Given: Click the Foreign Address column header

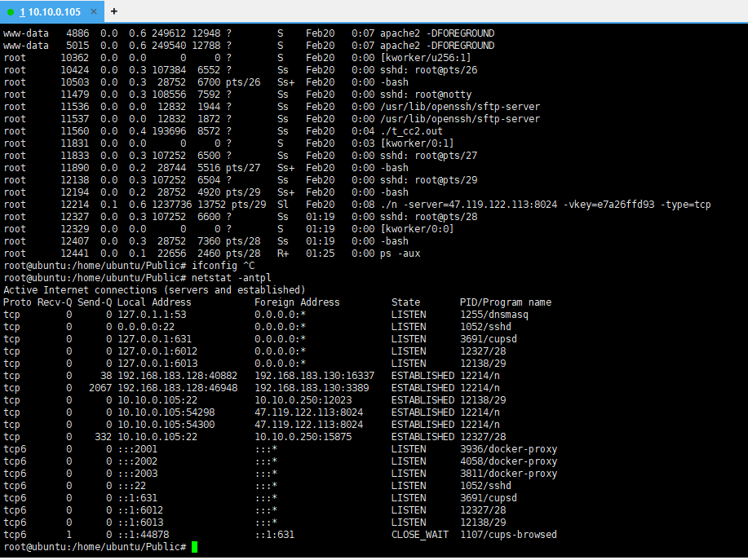Looking at the screenshot, I should click(x=297, y=302).
